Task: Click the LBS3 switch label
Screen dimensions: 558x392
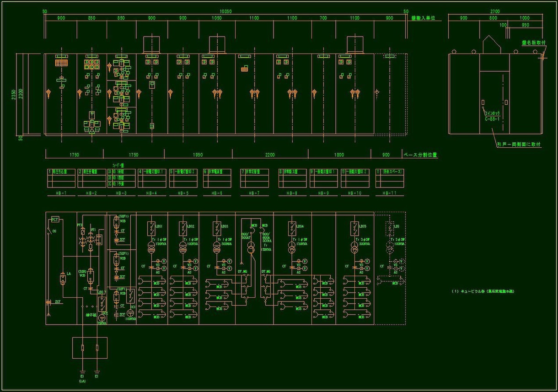Action: point(225,226)
